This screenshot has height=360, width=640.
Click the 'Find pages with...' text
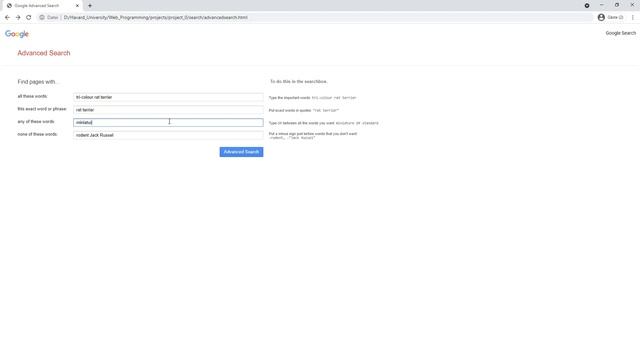coord(38,82)
